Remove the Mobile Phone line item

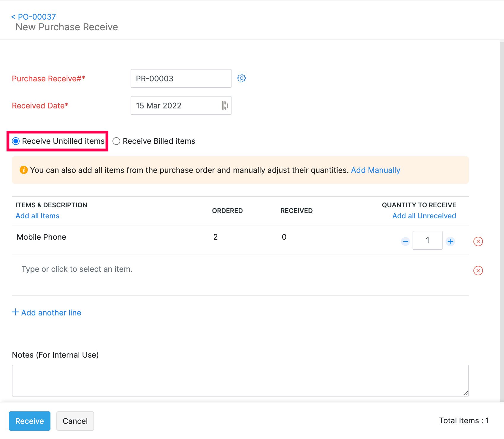[x=478, y=241]
